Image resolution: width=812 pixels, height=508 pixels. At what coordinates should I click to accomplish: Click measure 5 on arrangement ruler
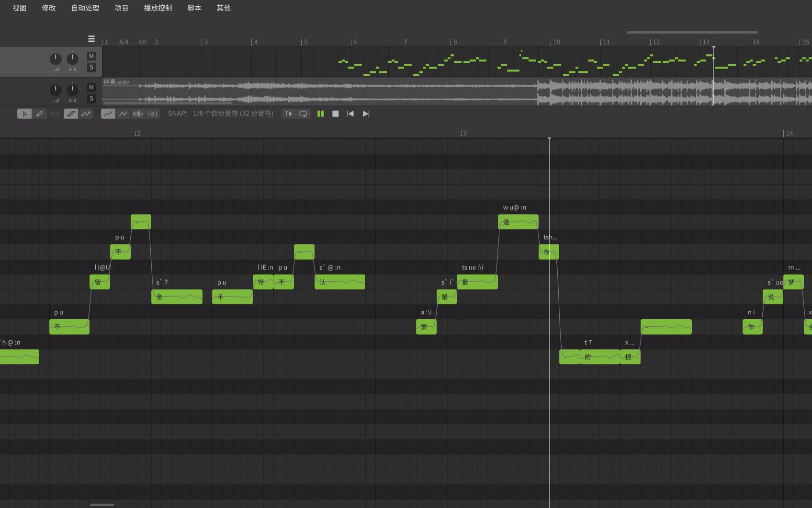point(305,42)
